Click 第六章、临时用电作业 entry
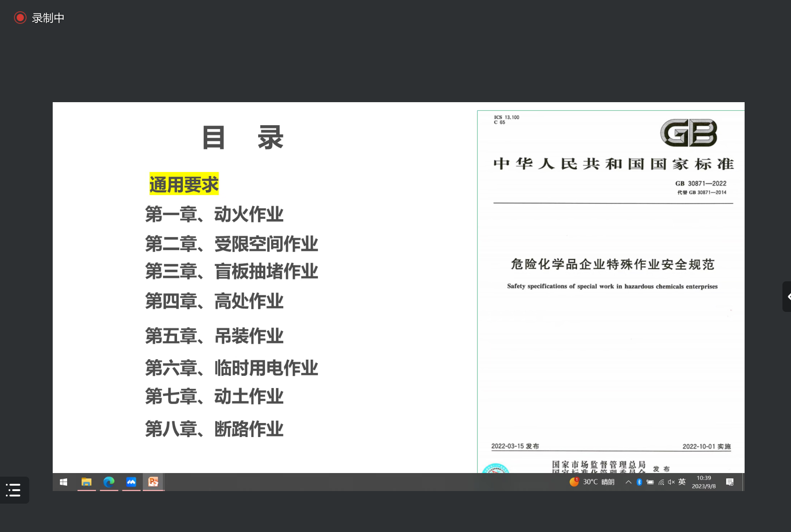The width and height of the screenshot is (791, 532). pos(232,368)
